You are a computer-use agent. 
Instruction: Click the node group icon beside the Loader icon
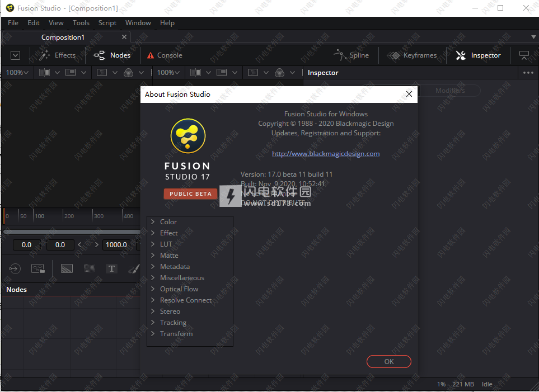38,268
